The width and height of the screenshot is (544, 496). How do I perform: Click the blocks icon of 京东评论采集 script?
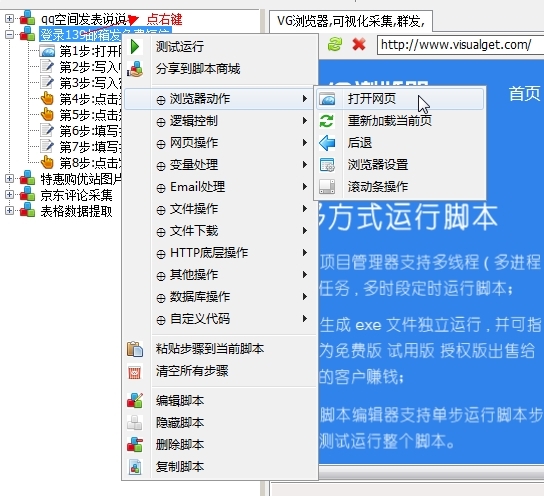tap(27, 195)
